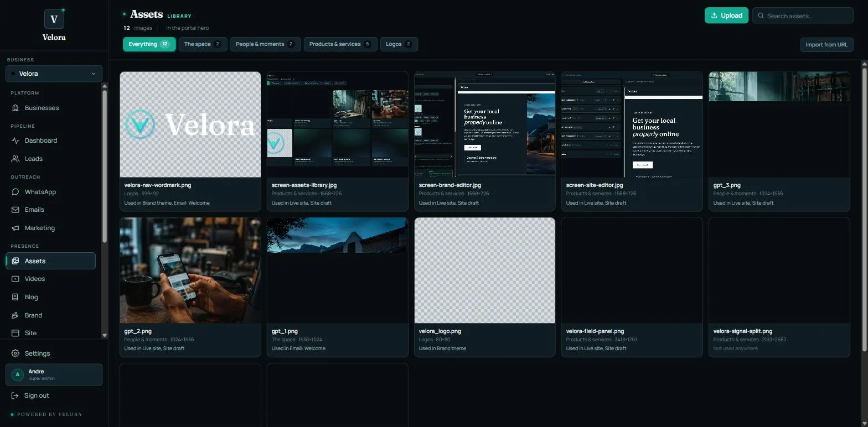Open the velora-signal-split.png thumbnail
Screen dimensions: 868x427
click(x=779, y=270)
